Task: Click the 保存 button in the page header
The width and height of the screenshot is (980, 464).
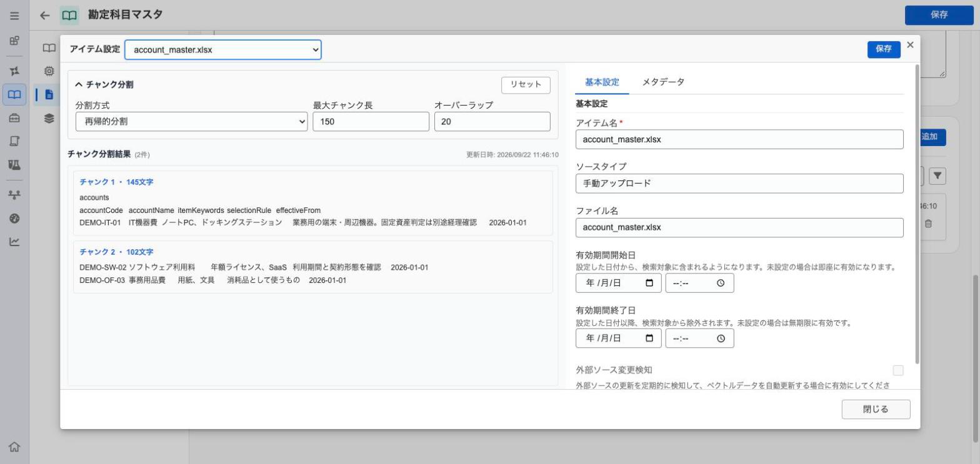Action: point(939,15)
